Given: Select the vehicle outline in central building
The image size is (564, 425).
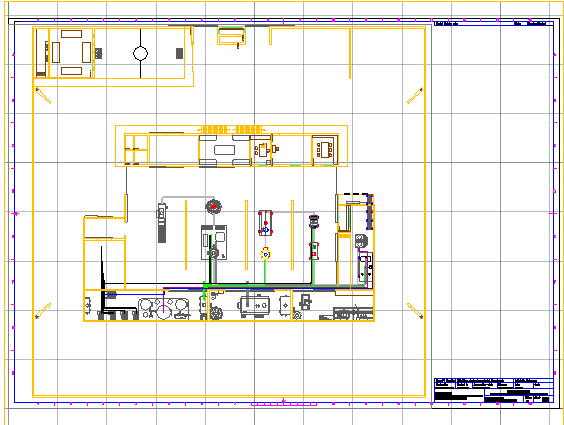Looking at the screenshot, I should point(224,150).
